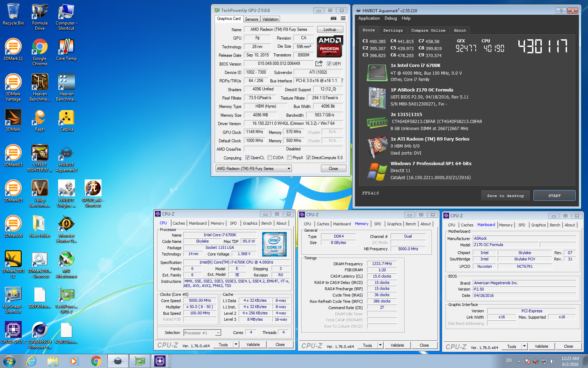Image resolution: width=588 pixels, height=368 pixels.
Task: Click the clock in the taskbar
Action: pos(570,361)
